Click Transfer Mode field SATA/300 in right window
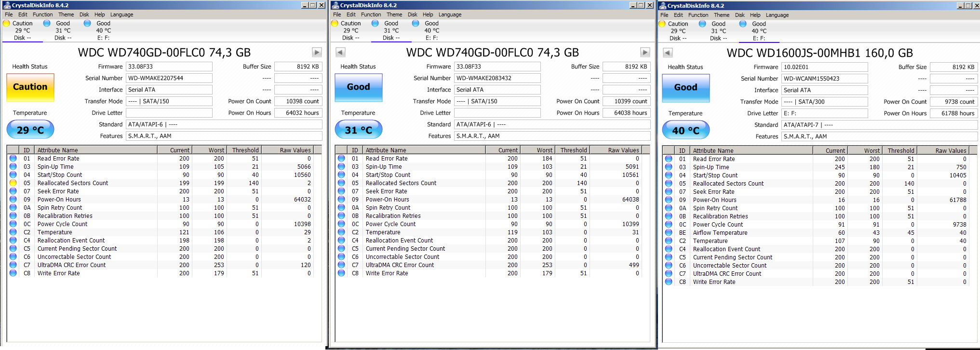980x350 pixels. pos(824,102)
